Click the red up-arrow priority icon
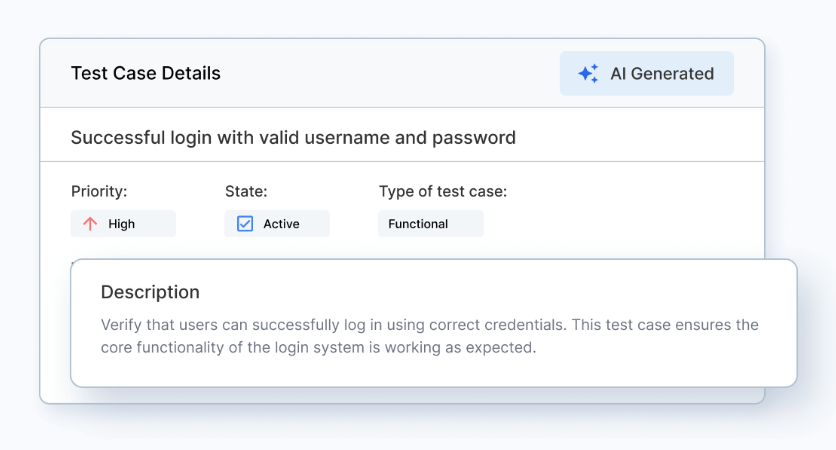 (90, 224)
